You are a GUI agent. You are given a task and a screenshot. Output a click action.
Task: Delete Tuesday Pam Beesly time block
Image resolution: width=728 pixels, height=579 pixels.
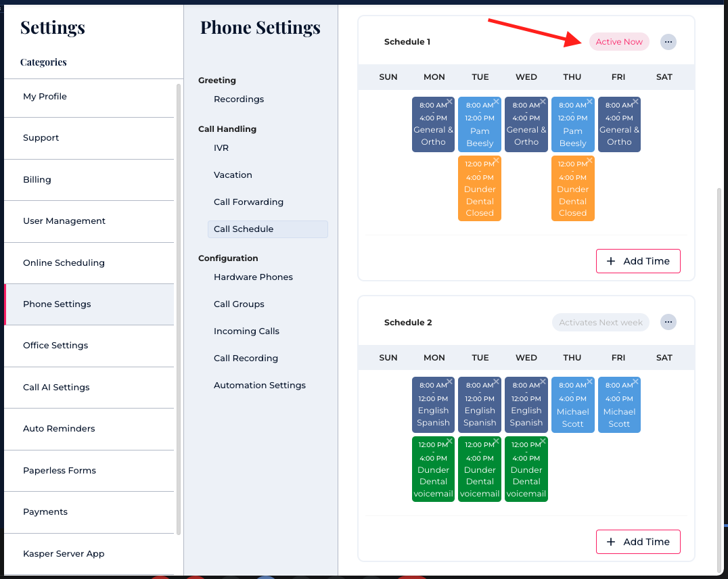pyautogui.click(x=496, y=101)
